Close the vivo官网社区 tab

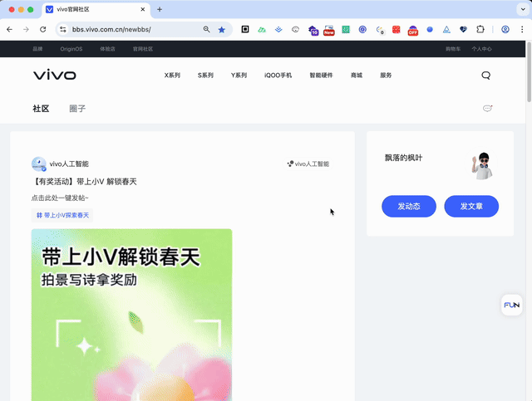point(143,9)
